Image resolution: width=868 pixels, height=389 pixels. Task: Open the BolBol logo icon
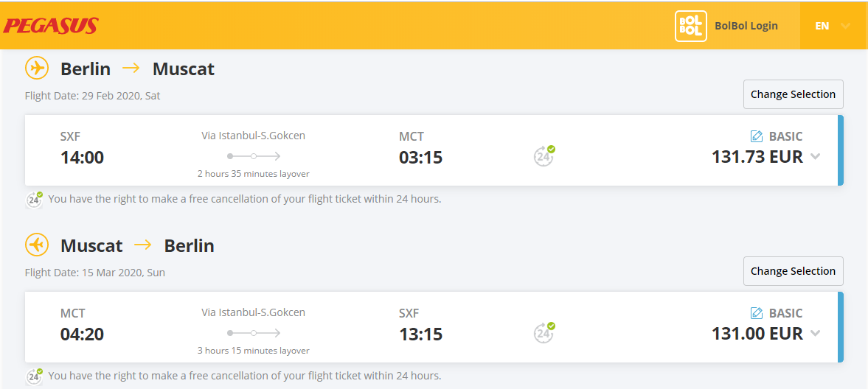tap(690, 26)
